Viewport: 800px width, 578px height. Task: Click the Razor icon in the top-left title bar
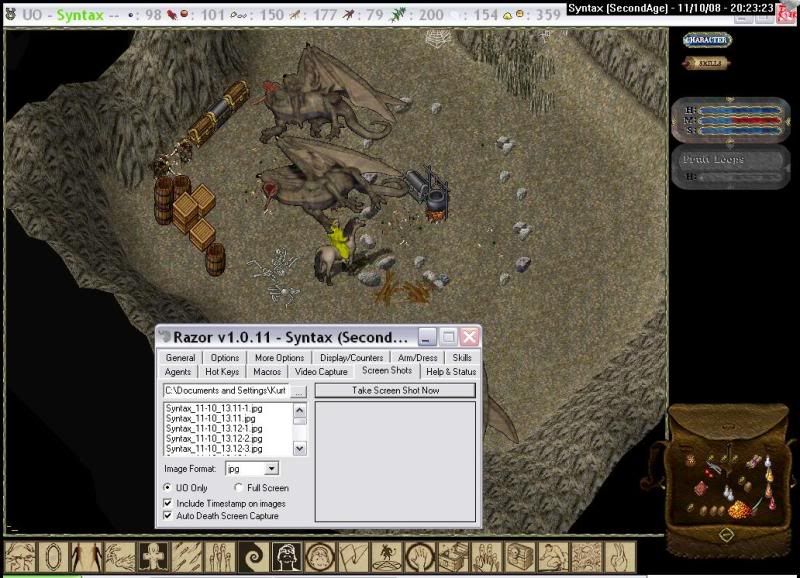(x=10, y=14)
